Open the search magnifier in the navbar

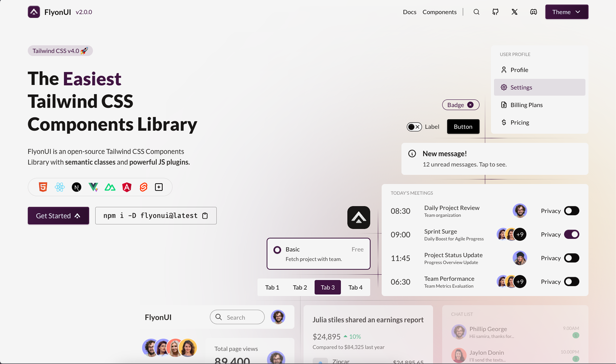[476, 12]
